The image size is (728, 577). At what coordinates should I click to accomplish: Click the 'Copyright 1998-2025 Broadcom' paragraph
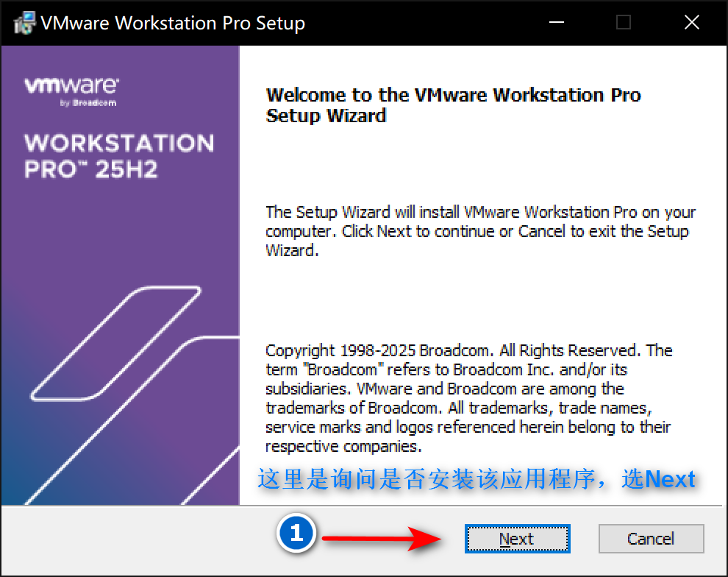tap(469, 398)
